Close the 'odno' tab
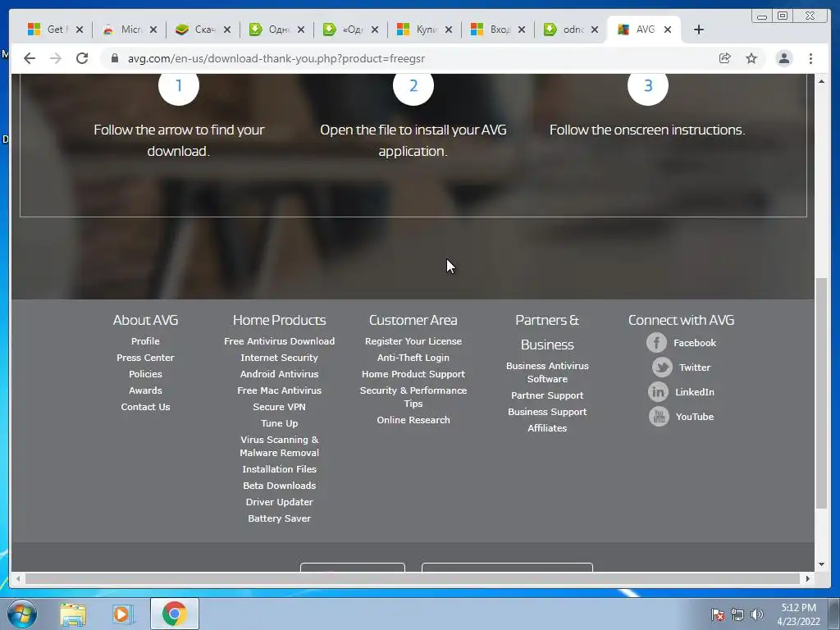Viewport: 840px width, 630px height. (x=595, y=30)
